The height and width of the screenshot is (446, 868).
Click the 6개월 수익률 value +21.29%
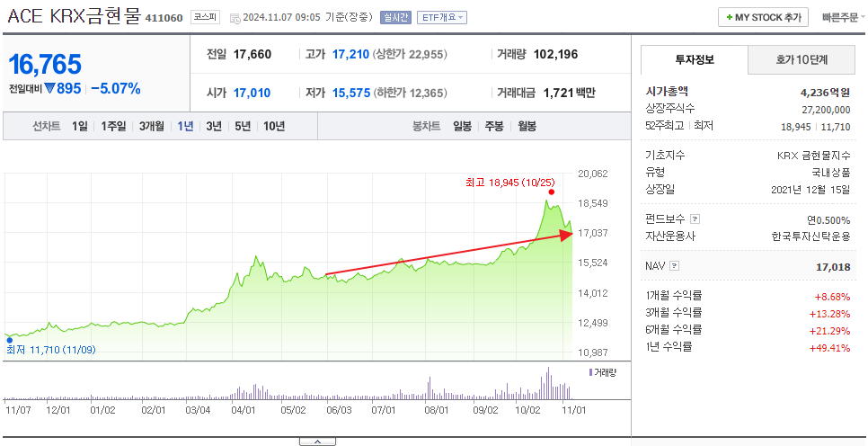[x=829, y=331]
